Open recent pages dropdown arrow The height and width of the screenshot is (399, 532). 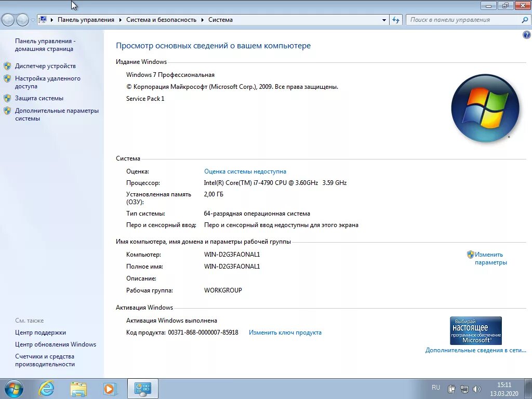(x=33, y=20)
